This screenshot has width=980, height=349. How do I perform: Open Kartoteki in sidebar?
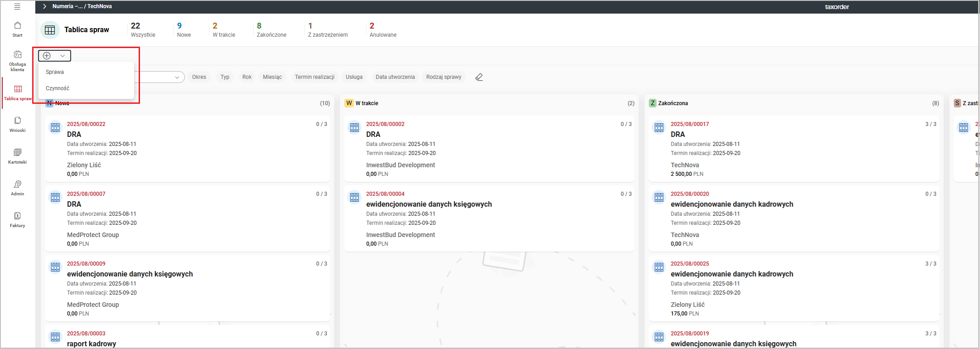(x=17, y=156)
